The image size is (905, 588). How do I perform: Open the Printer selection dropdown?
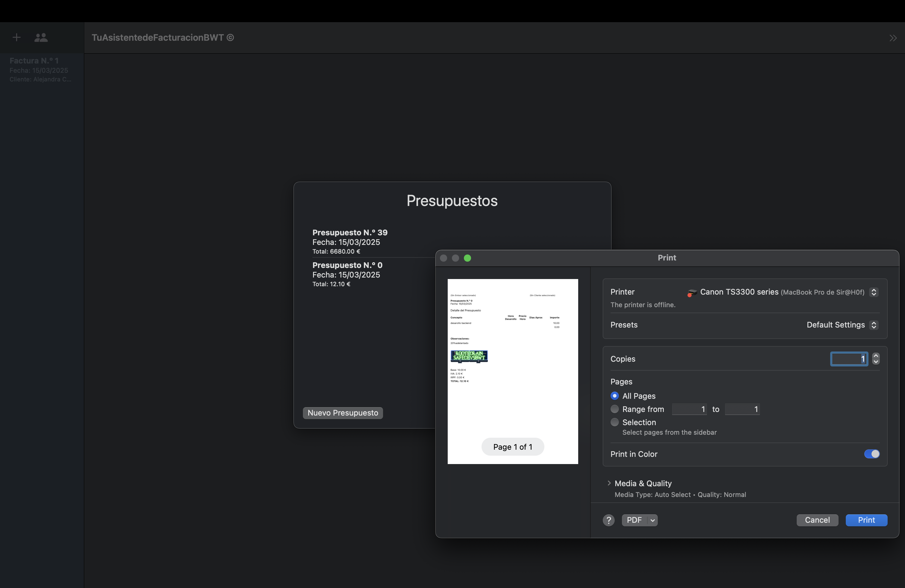point(874,292)
